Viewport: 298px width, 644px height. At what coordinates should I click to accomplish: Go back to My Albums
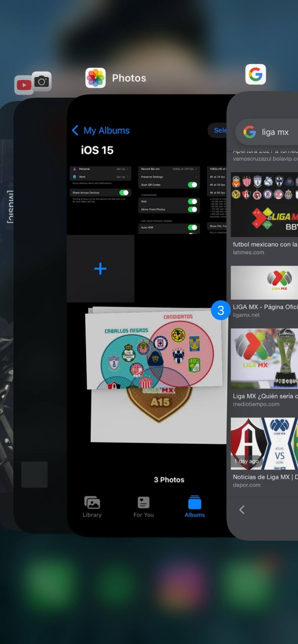(x=101, y=130)
